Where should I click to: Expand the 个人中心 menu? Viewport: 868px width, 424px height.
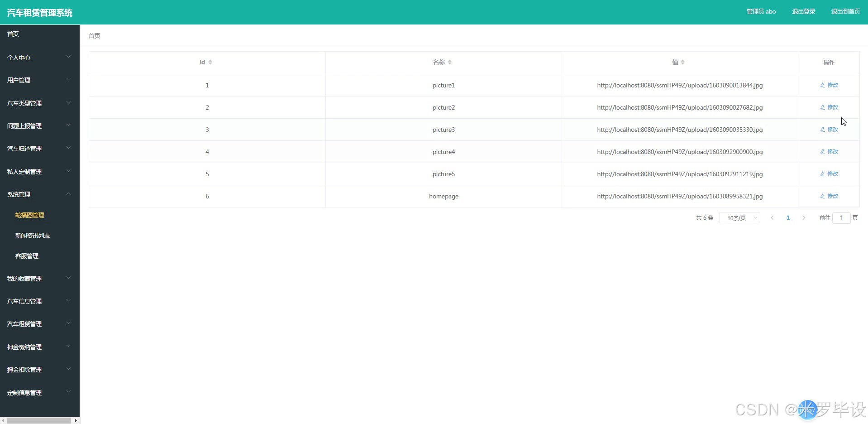40,58
